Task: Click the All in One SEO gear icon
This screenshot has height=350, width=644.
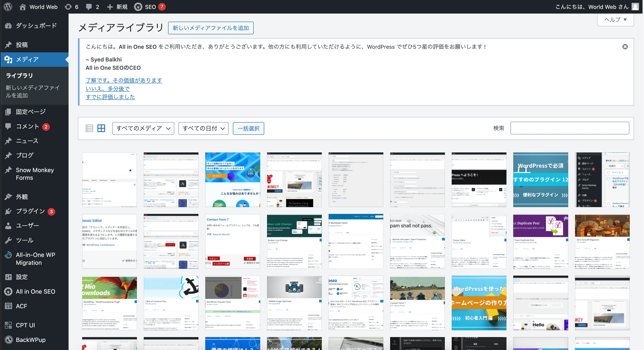Action: pos(8,291)
